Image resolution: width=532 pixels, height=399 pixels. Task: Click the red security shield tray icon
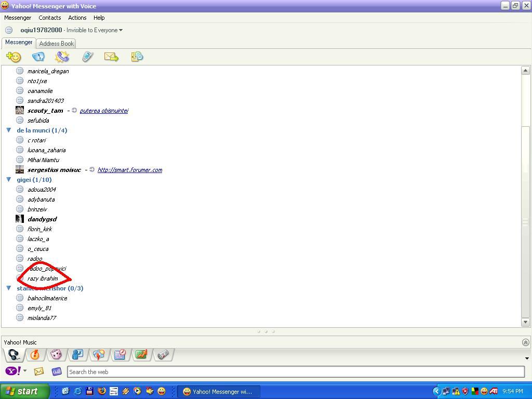pyautogui.click(x=465, y=391)
